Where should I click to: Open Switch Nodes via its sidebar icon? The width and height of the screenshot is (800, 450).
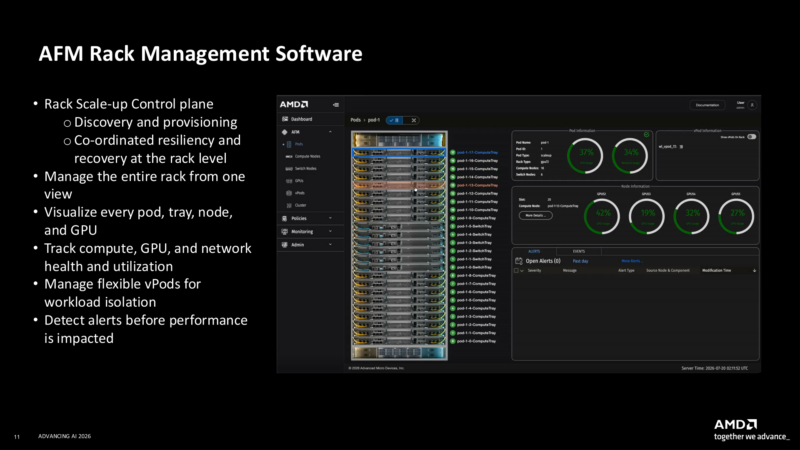click(289, 168)
